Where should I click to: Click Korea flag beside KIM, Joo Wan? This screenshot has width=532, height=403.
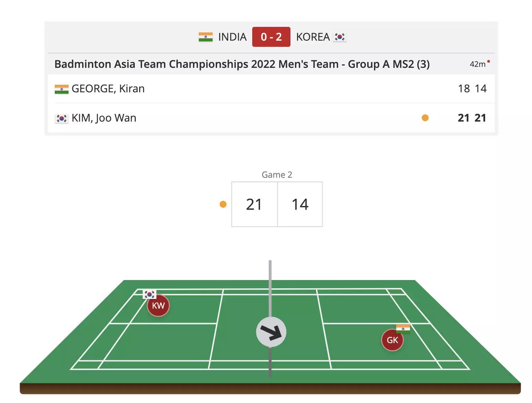coord(62,118)
